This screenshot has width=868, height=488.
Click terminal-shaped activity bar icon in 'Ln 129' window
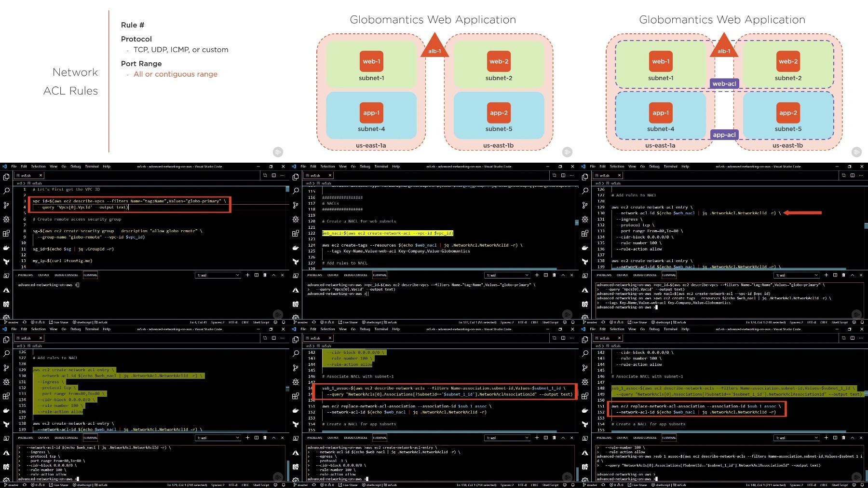point(6,438)
